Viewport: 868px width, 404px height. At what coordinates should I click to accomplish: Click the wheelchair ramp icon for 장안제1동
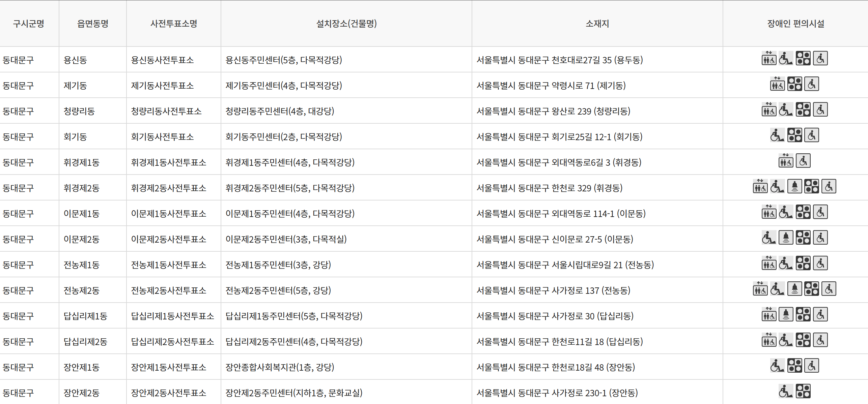(x=777, y=366)
